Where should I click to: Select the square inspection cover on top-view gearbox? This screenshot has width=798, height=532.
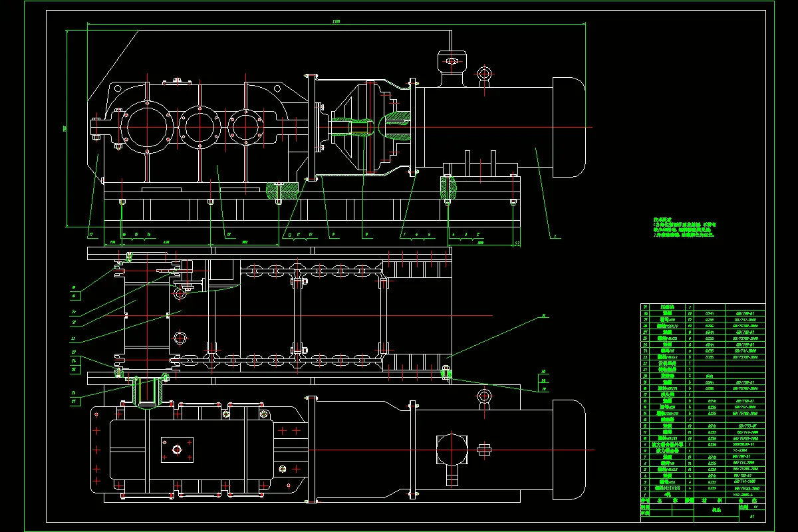click(x=177, y=450)
